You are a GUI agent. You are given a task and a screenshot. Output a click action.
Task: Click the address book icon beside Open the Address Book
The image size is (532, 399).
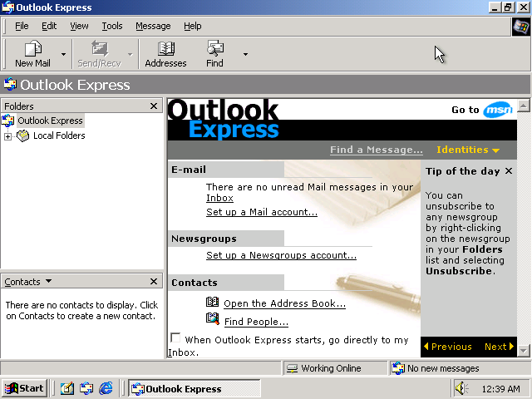(213, 302)
